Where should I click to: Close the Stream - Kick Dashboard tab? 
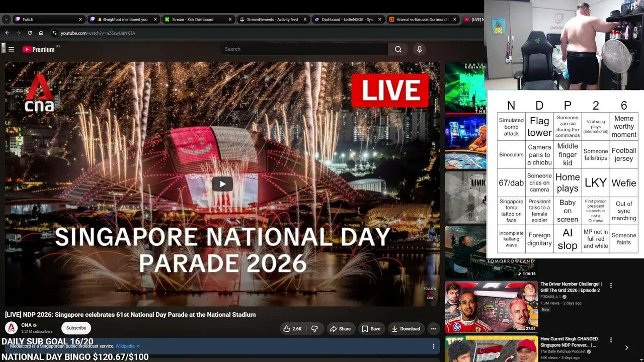point(230,20)
